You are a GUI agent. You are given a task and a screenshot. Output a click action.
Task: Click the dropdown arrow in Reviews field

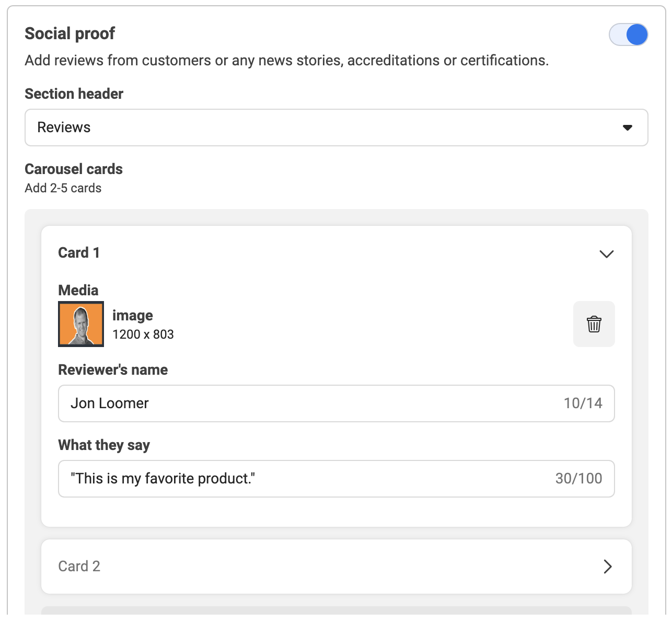(x=628, y=128)
